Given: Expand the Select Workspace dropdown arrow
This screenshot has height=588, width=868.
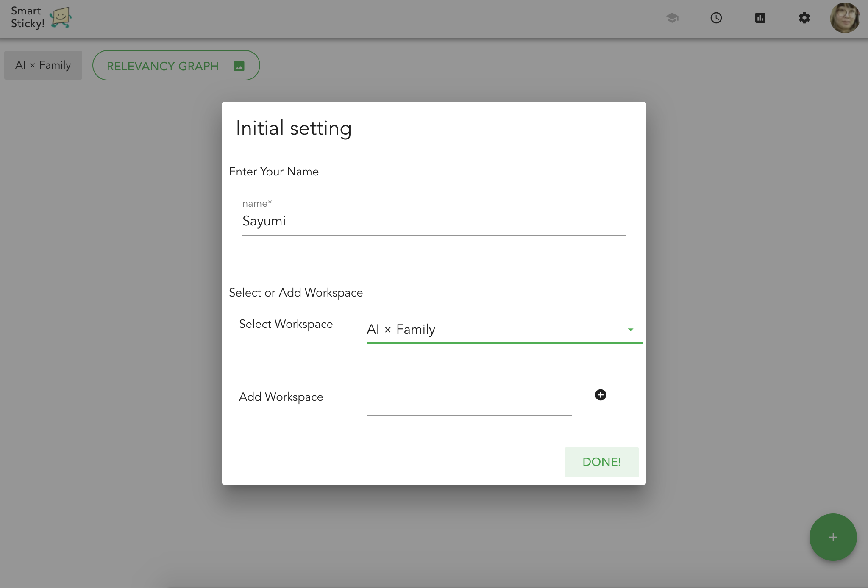Looking at the screenshot, I should (630, 330).
